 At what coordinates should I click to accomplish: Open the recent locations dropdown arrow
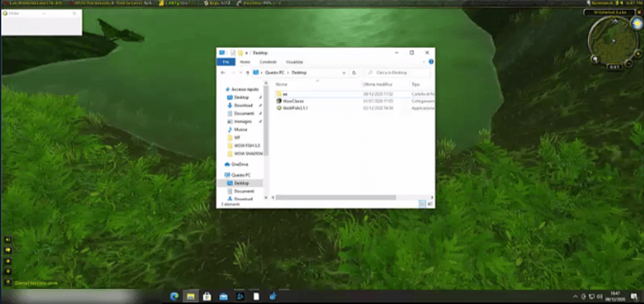[x=240, y=72]
